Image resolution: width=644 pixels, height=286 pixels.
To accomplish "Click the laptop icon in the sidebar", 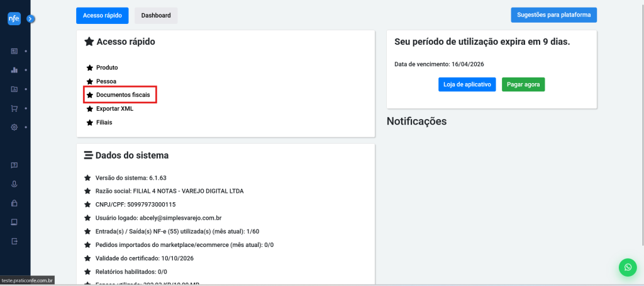I will (x=14, y=222).
